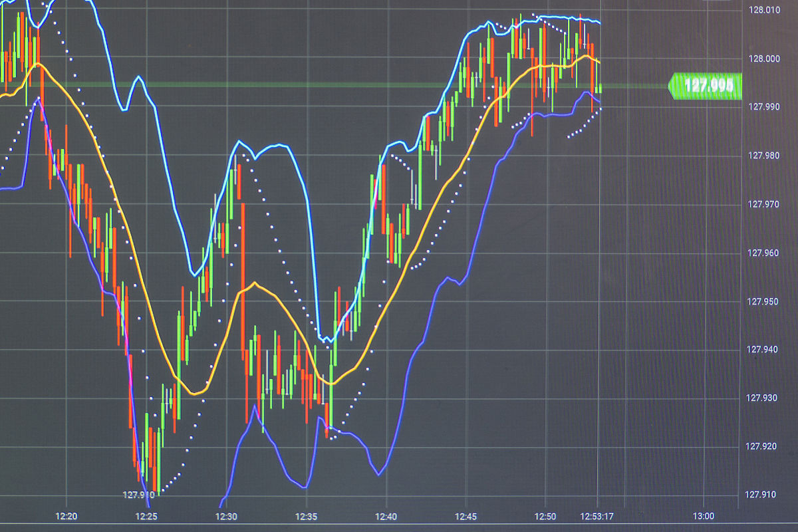
Task: Click the 128.000 price level label
Action: tap(764, 59)
